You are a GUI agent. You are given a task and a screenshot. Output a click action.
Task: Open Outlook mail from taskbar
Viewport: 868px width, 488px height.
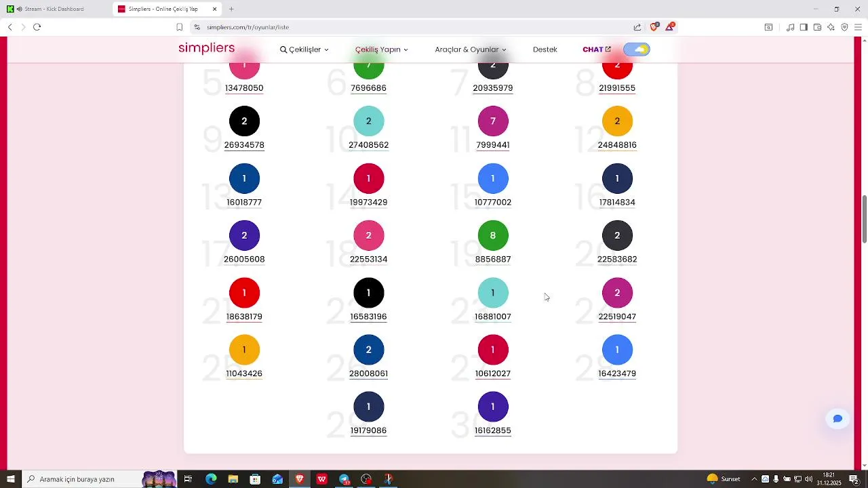(277, 479)
